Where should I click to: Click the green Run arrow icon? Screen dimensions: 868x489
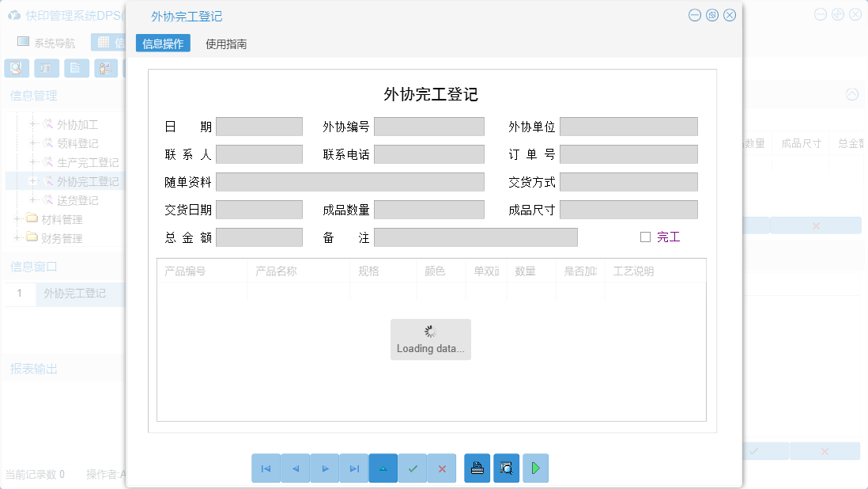[x=535, y=468]
